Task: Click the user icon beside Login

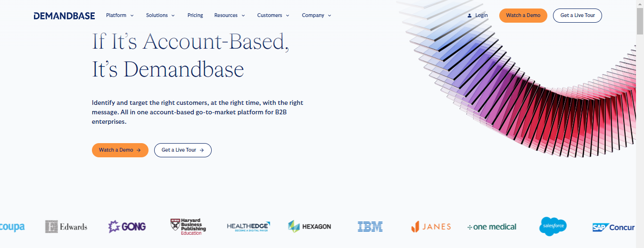Action: click(x=470, y=16)
